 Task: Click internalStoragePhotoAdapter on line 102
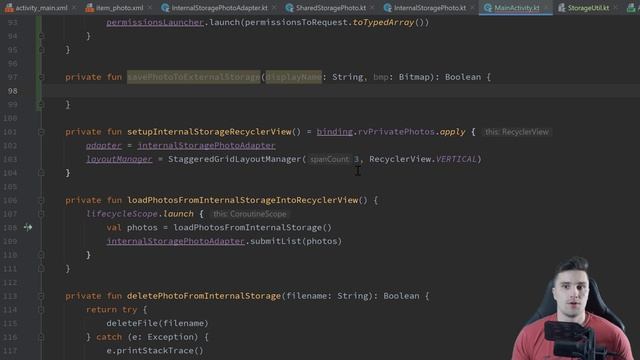pos(206,145)
